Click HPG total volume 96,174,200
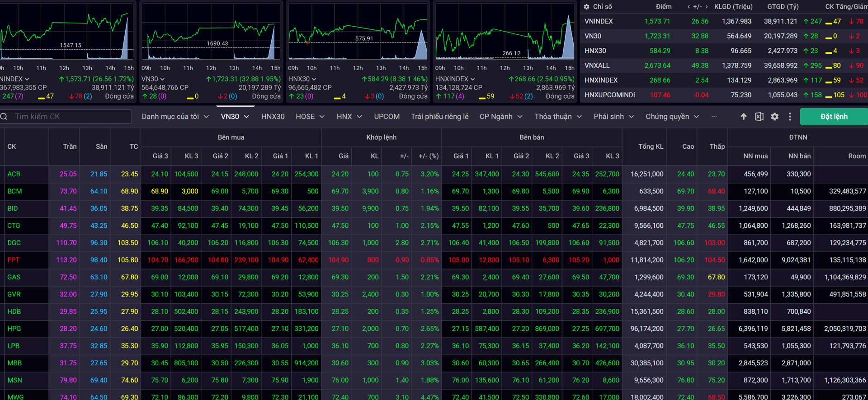Screen dimensions: 868x400 [647, 329]
